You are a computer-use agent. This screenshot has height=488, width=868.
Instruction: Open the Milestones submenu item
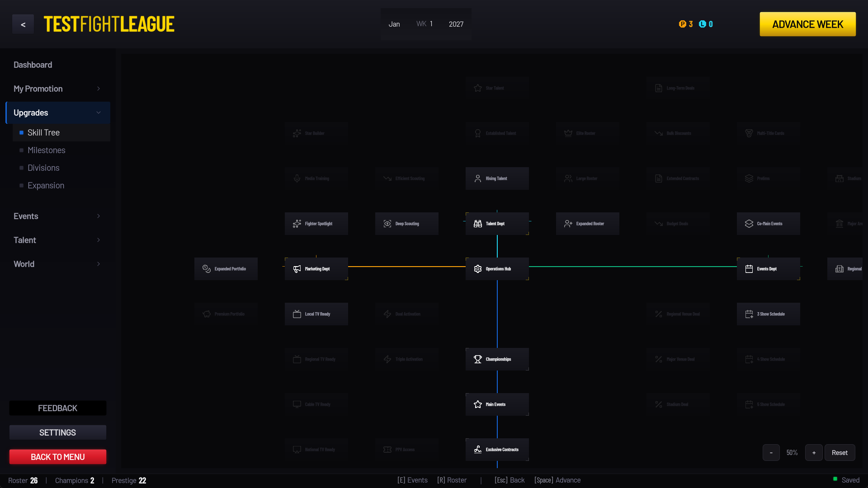point(46,150)
